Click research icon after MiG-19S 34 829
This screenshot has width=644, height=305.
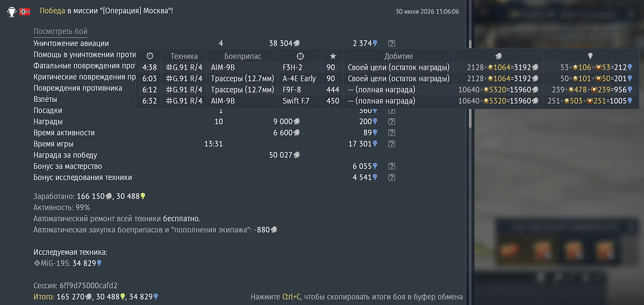click(99, 263)
